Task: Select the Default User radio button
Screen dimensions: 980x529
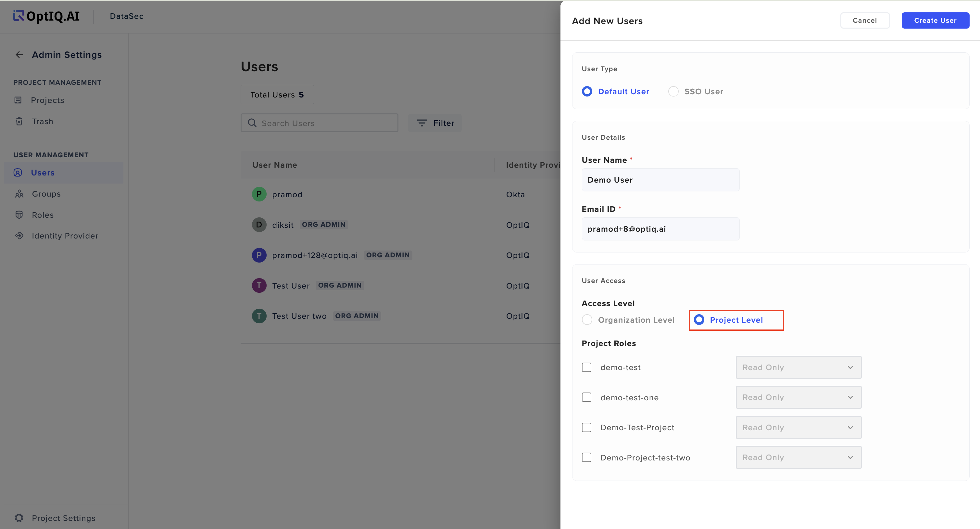Action: point(587,91)
